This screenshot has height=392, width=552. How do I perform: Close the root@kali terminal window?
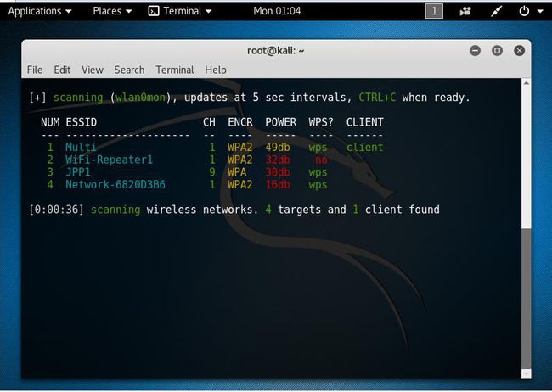[x=518, y=51]
